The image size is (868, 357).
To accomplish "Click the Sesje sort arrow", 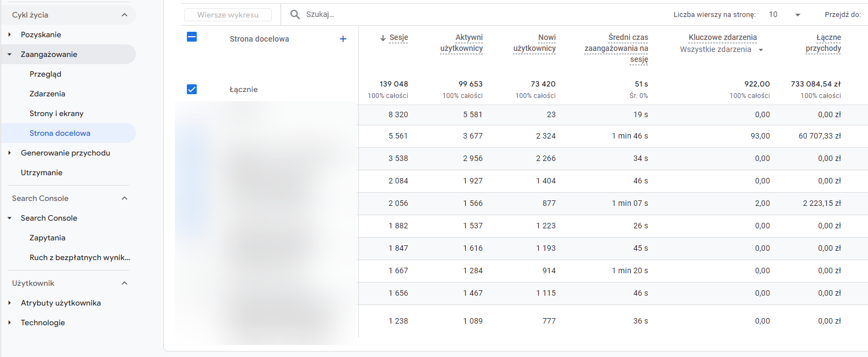I will click(383, 38).
